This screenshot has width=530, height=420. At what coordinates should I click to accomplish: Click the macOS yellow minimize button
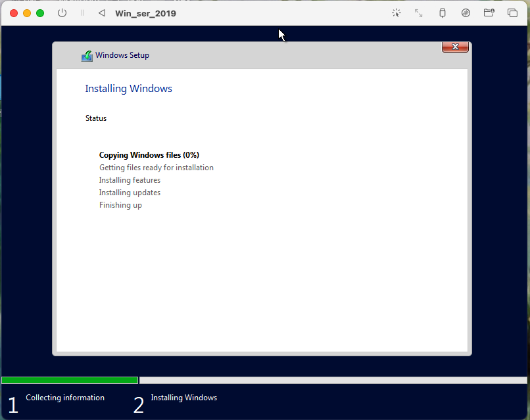point(27,13)
